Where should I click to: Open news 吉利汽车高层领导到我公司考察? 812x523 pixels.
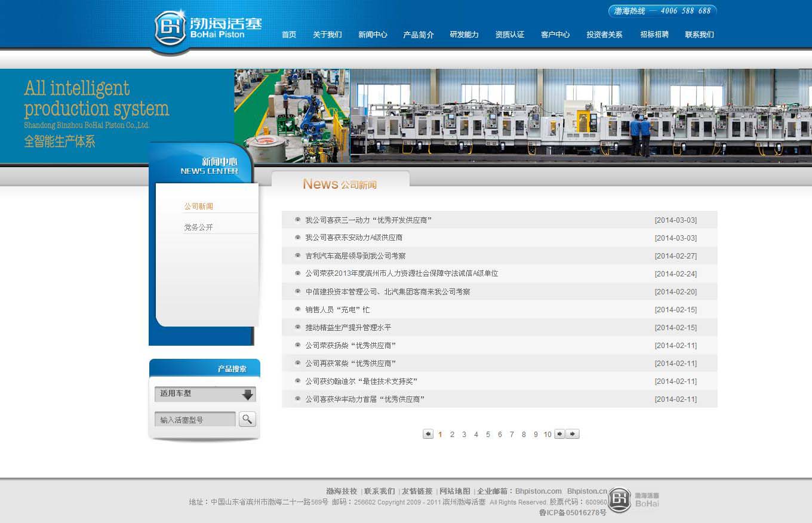tap(355, 256)
